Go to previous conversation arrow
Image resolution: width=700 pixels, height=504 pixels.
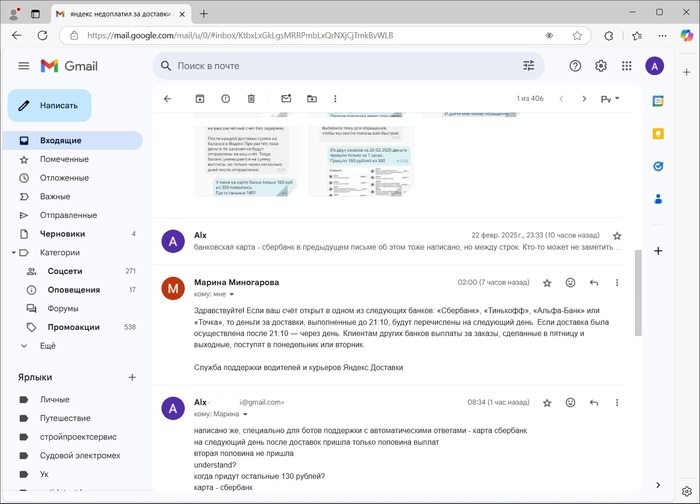(x=561, y=99)
